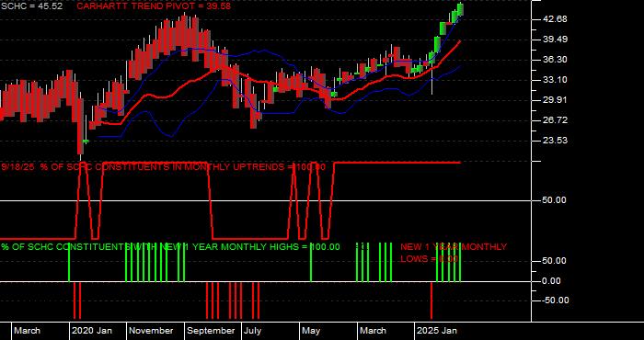This screenshot has width=644, height=340.
Task: Click the September timeline label
Action: pos(211,331)
